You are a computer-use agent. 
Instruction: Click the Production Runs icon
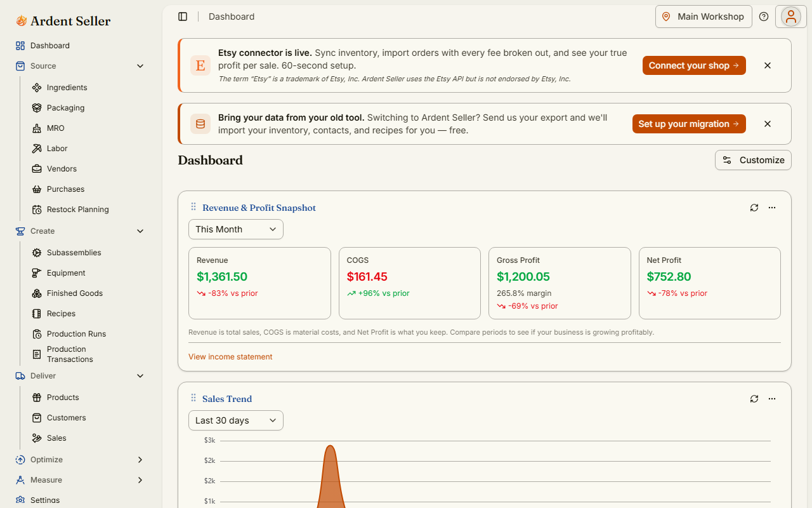pyautogui.click(x=37, y=334)
